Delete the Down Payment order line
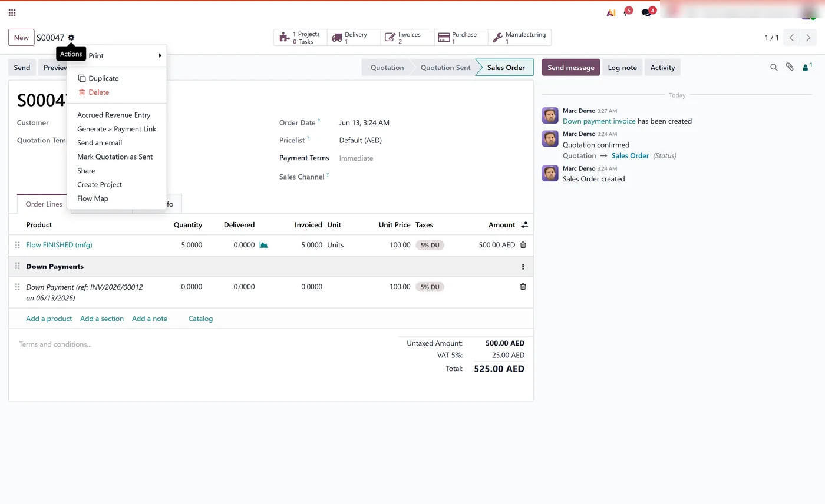The height and width of the screenshot is (504, 825). click(x=523, y=287)
